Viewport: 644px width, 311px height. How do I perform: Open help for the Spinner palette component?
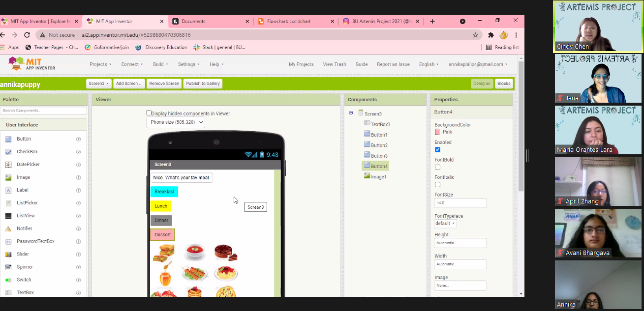pyautogui.click(x=79, y=267)
